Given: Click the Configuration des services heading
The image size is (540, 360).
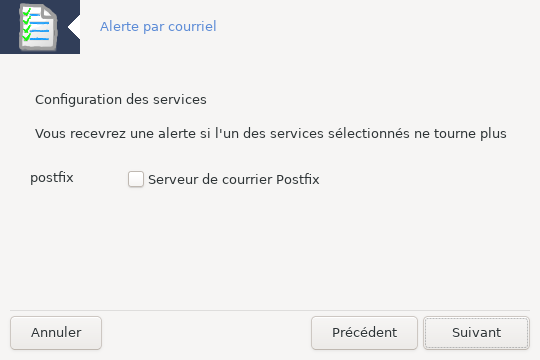Looking at the screenshot, I should pos(121,100).
